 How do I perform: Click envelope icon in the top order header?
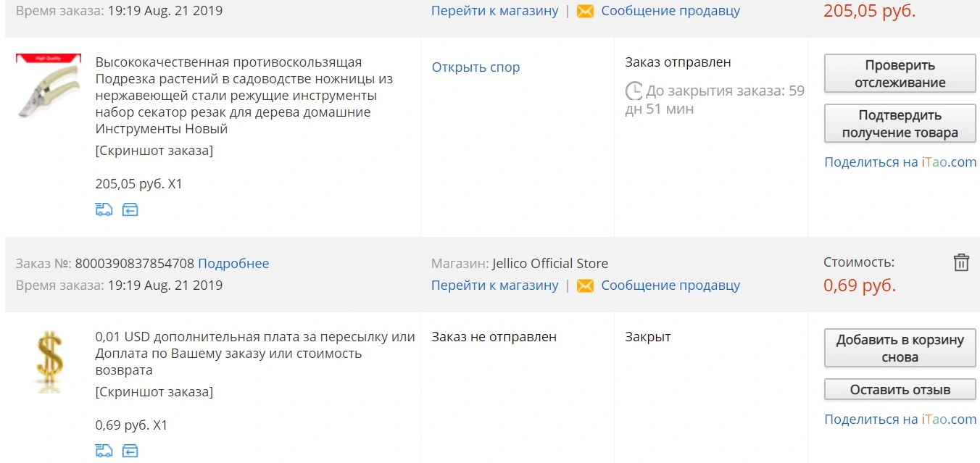click(x=585, y=12)
